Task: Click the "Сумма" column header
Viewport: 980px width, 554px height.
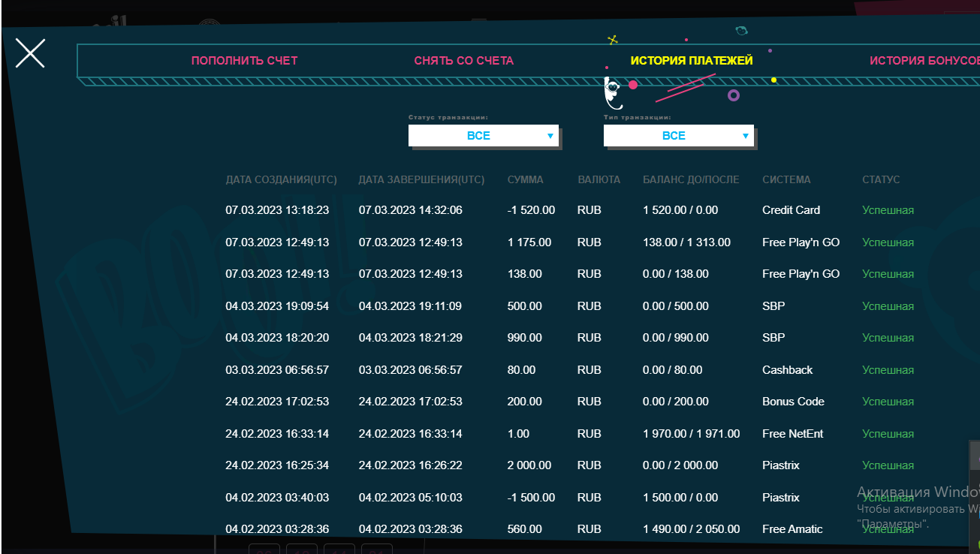Action: pos(525,180)
